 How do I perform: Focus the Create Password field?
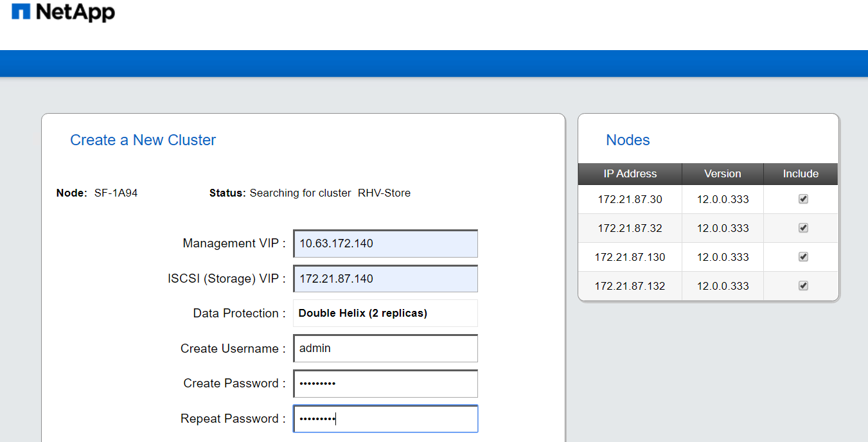coord(385,384)
